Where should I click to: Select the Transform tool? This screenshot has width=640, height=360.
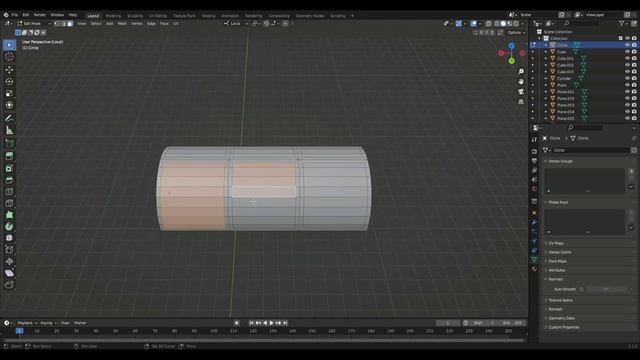[x=9, y=105]
